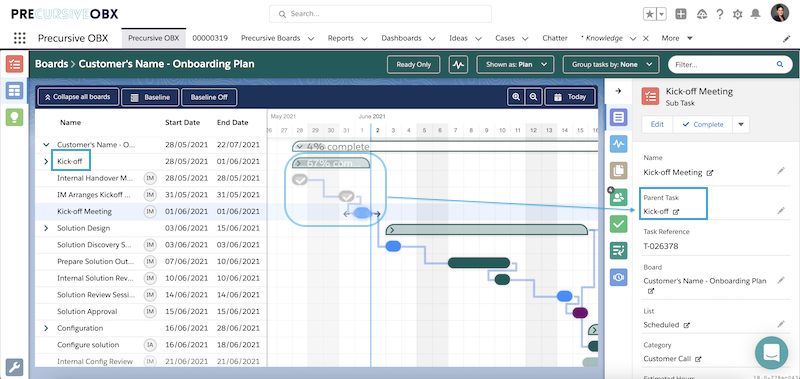This screenshot has height=379, width=800.
Task: Click the pencil to edit navigation bar
Action: pos(786,38)
